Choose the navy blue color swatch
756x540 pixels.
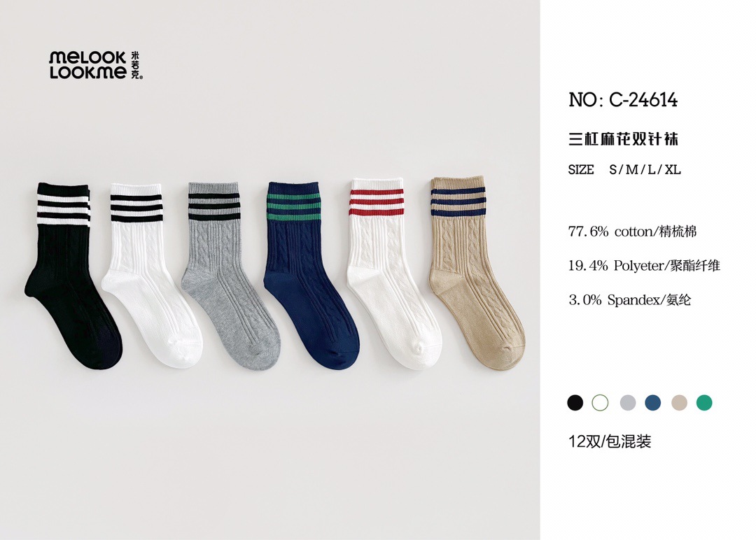point(653,402)
